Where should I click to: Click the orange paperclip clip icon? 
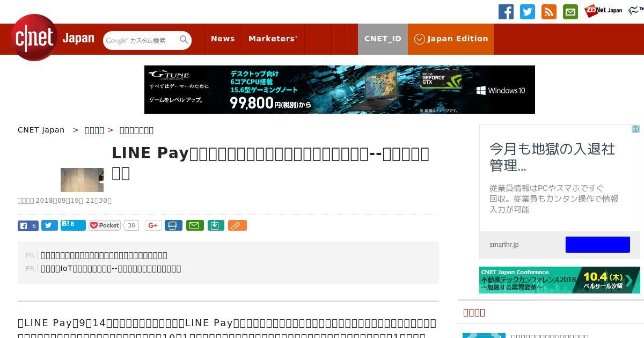tap(237, 225)
